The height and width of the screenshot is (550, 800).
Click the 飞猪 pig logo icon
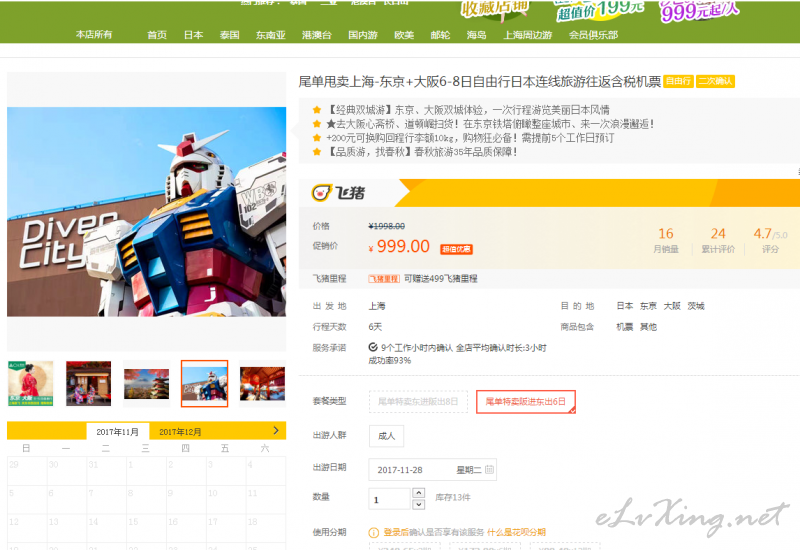(x=321, y=193)
